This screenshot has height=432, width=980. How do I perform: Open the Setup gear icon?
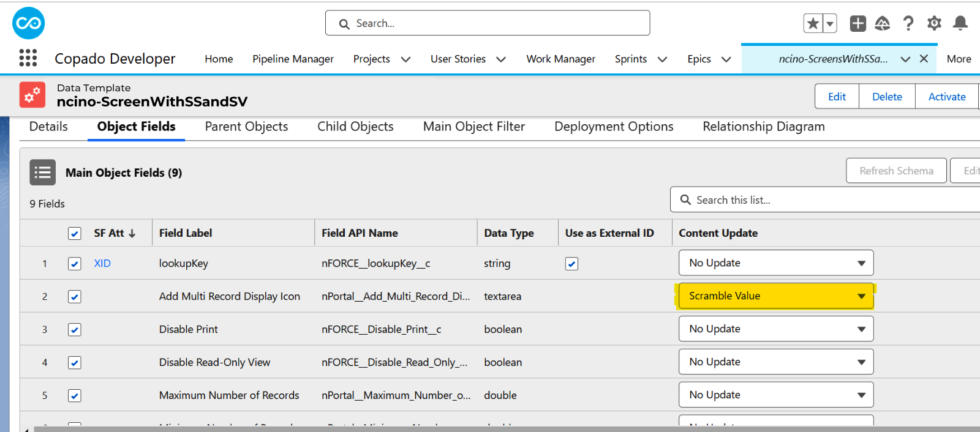pyautogui.click(x=934, y=23)
